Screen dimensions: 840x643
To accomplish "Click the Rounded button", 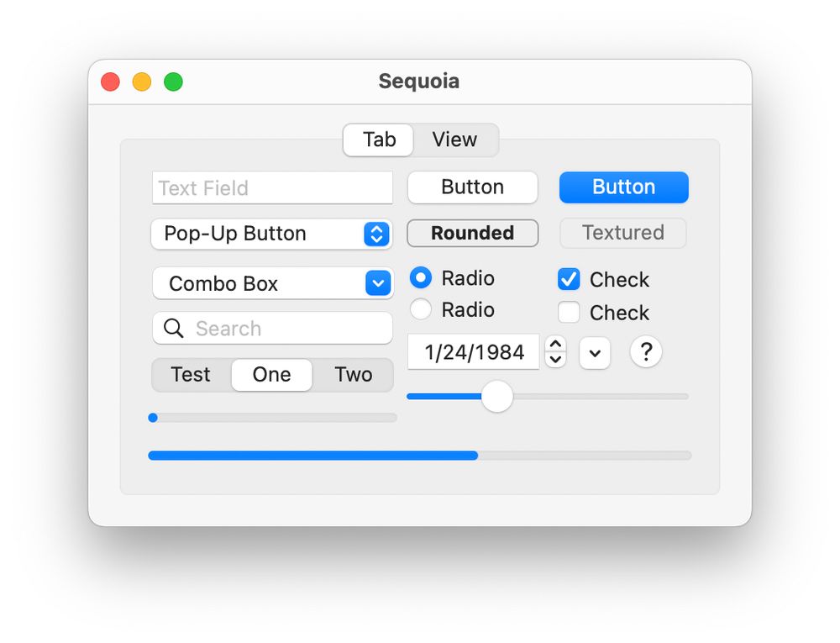I will 472,233.
